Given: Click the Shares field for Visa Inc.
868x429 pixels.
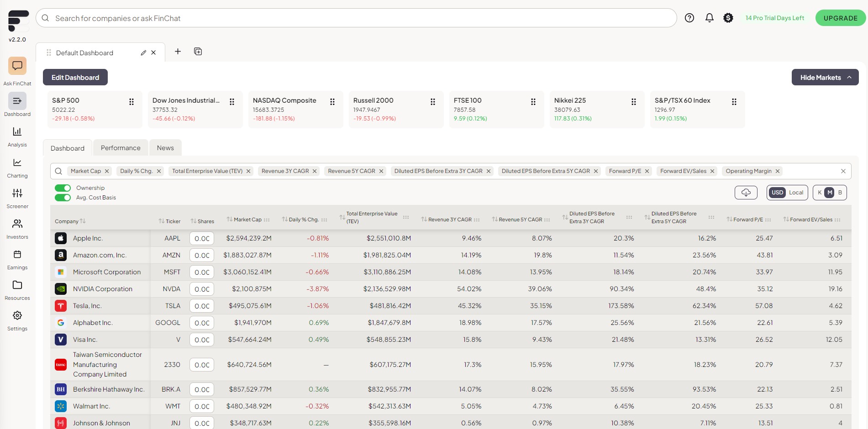Looking at the screenshot, I should pos(202,340).
